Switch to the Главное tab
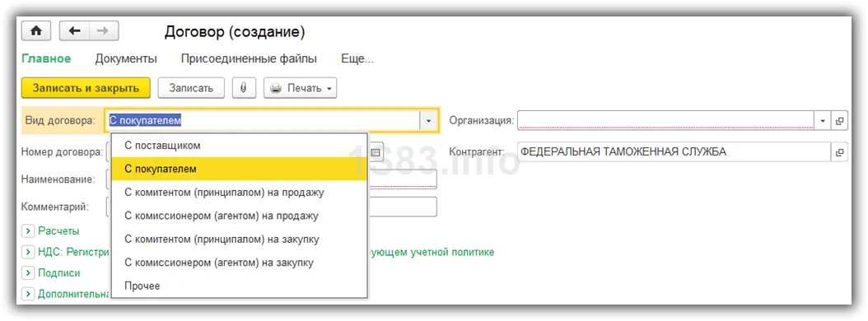The width and height of the screenshot is (868, 321). point(46,58)
